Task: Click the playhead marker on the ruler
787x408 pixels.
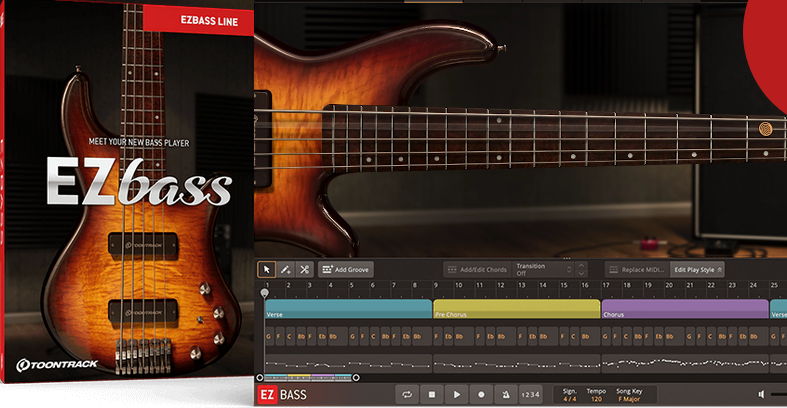Action: click(x=265, y=293)
